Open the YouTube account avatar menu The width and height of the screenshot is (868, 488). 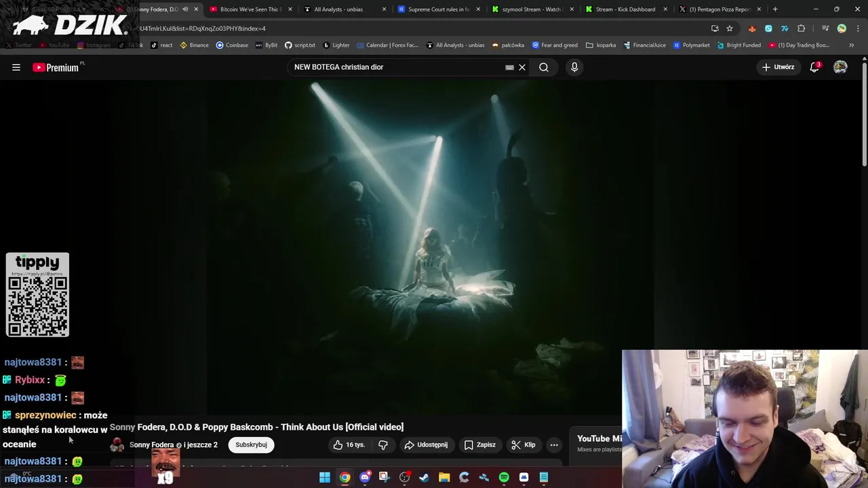840,67
